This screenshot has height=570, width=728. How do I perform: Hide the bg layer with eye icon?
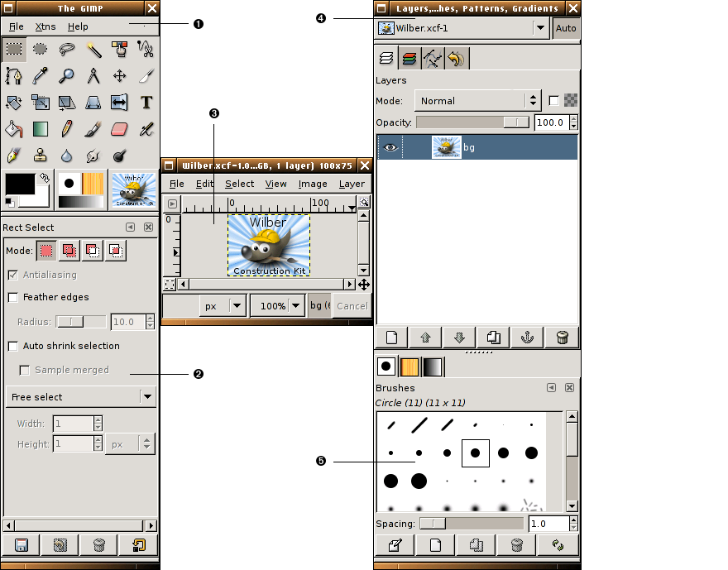pyautogui.click(x=390, y=147)
